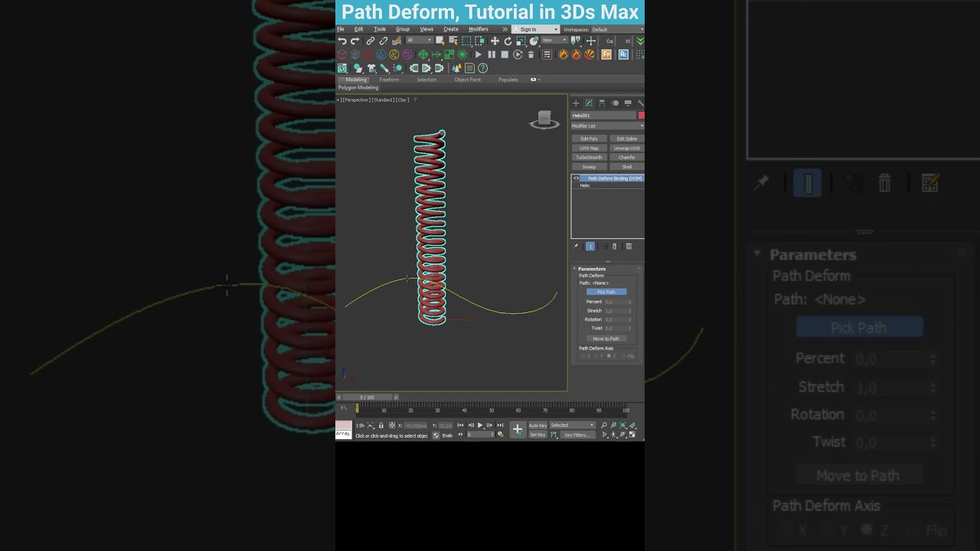Toggle Auto Key mode
Viewport: 980px width, 551px height.
coord(538,425)
